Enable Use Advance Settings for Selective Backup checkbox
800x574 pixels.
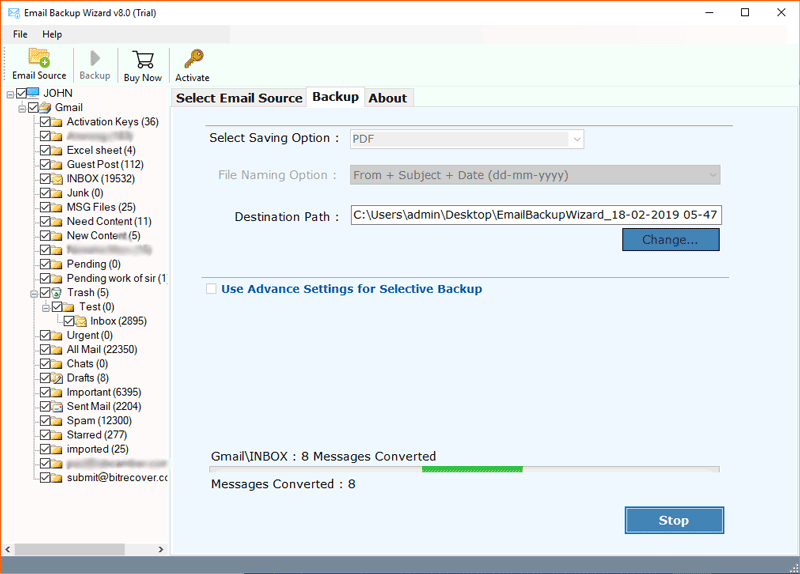(211, 289)
